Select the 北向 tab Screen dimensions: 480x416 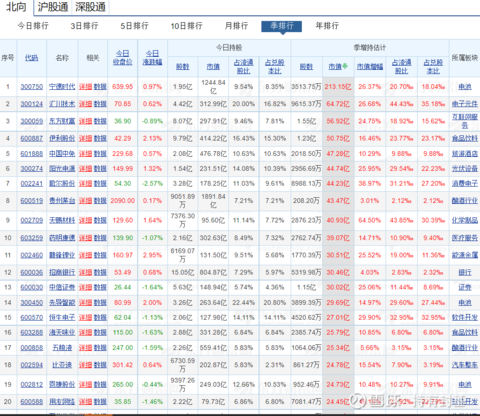click(16, 7)
